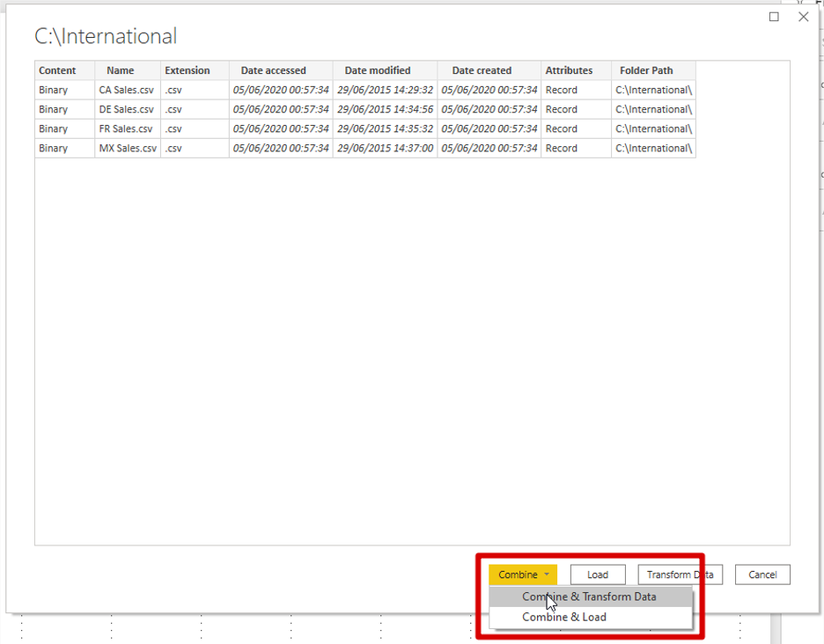Viewport: 824px width, 644px height.
Task: Click the Folder Path column header
Action: [x=653, y=70]
